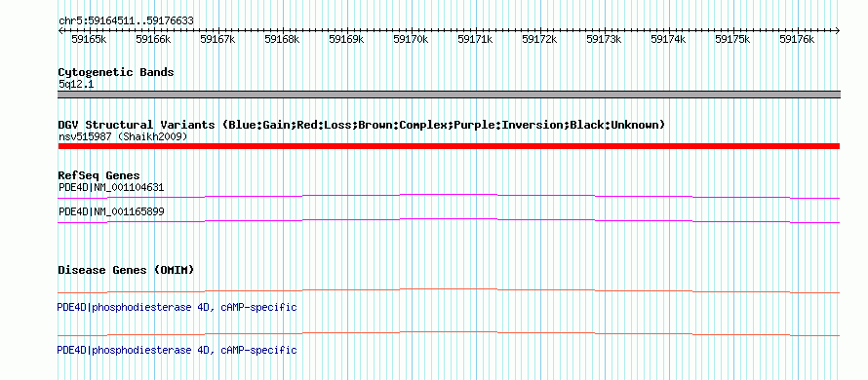Viewport: 868px width, 380px height.
Task: Click the 59175k ruler tick label
Action: 733,39
